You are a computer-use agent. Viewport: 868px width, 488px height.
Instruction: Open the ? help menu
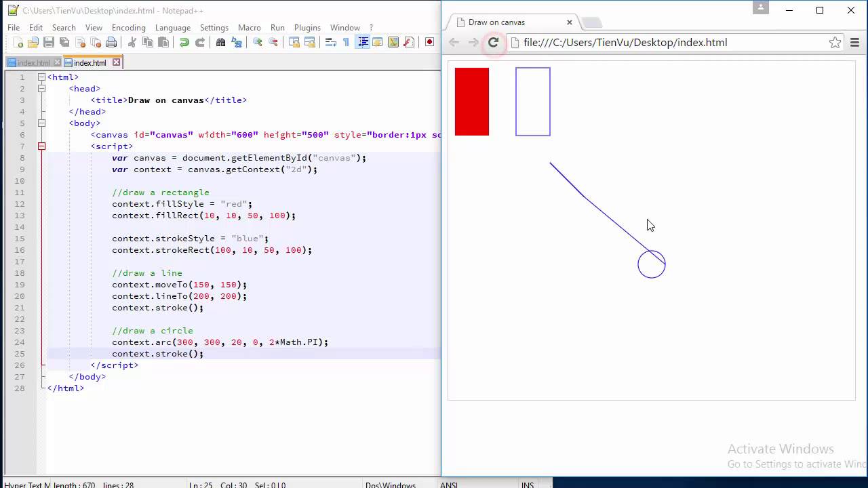[371, 28]
